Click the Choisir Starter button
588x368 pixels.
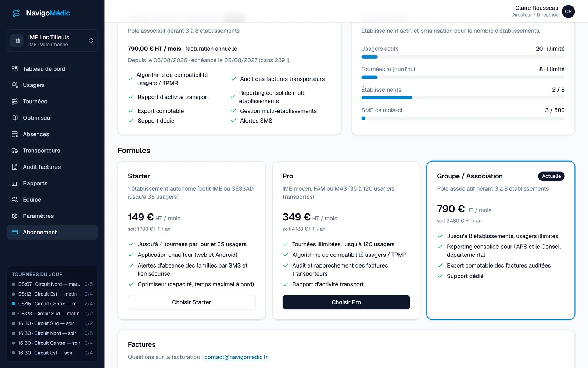coord(191,302)
